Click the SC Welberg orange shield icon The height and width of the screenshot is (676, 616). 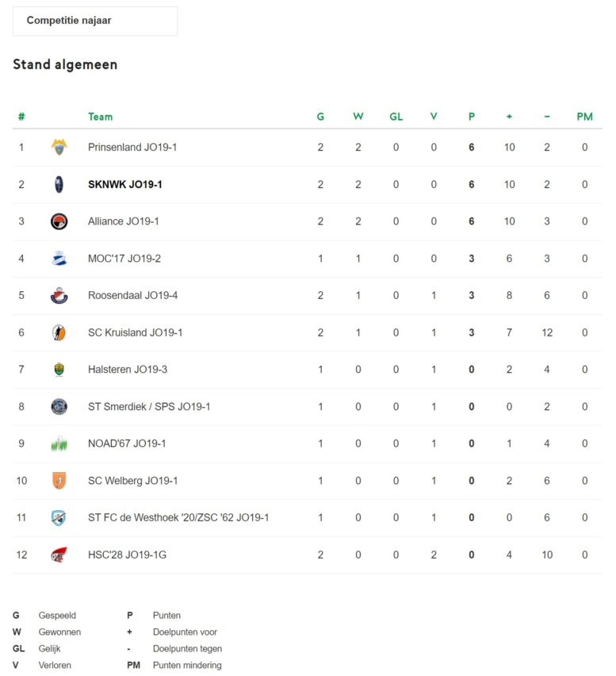[x=59, y=481]
